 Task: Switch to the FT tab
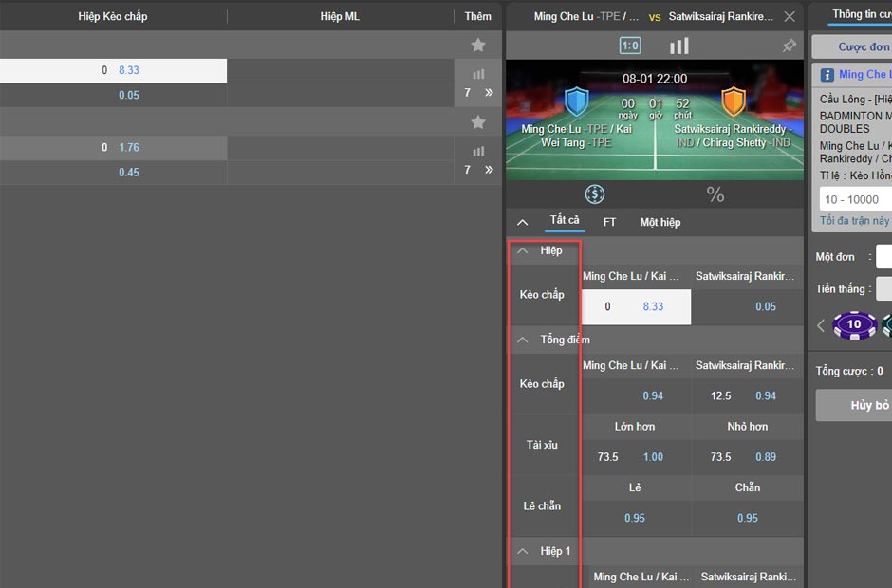coord(609,222)
